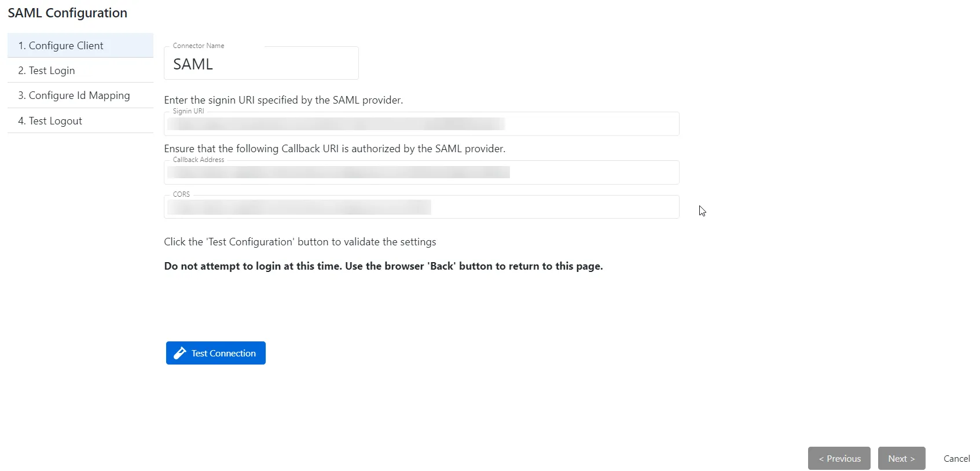This screenshot has width=980, height=471.
Task: Open the Test Login step
Action: pos(80,70)
